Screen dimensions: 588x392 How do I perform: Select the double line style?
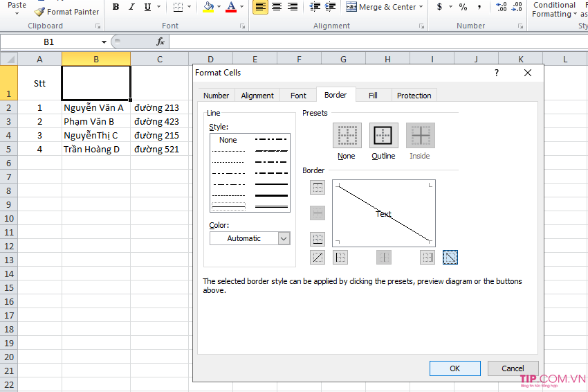coord(271,206)
